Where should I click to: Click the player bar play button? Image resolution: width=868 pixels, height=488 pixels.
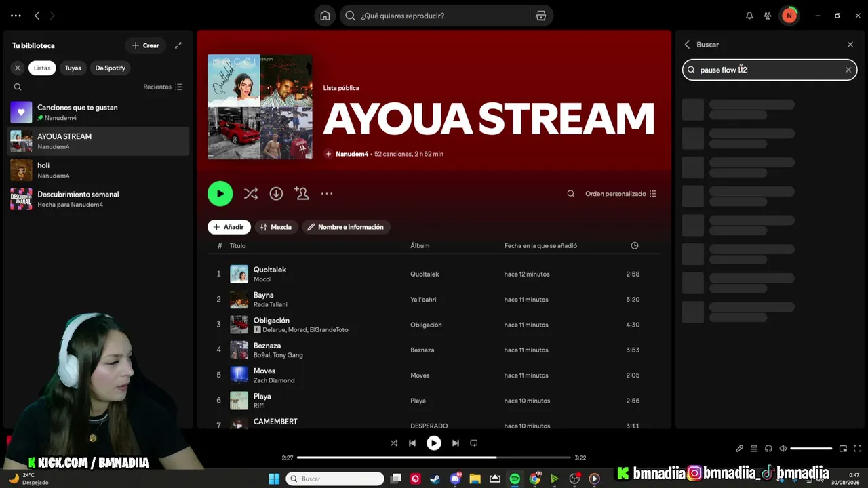pos(434,443)
